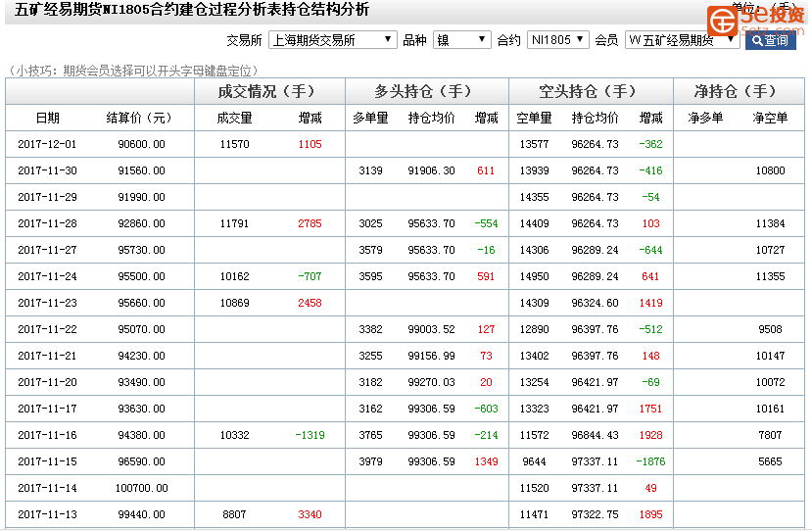Click the 成交量 column header
The height and width of the screenshot is (531, 812).
pos(235,119)
